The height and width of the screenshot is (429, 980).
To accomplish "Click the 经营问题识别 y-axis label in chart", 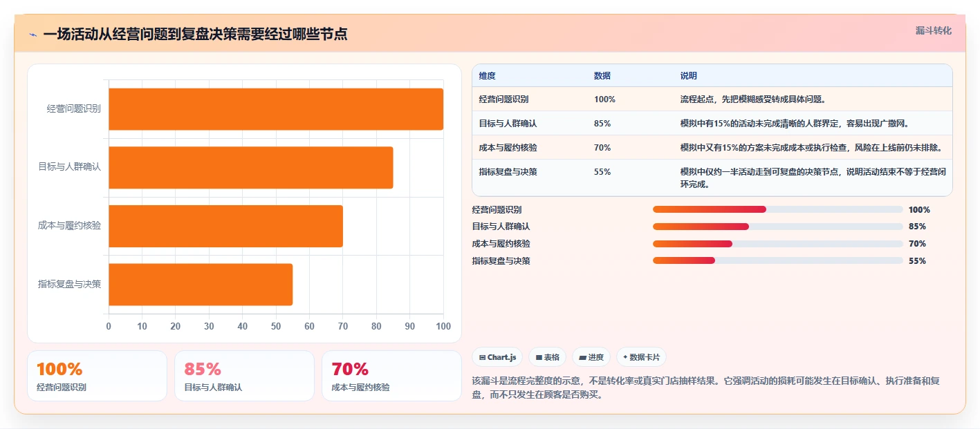I will pyautogui.click(x=74, y=109).
